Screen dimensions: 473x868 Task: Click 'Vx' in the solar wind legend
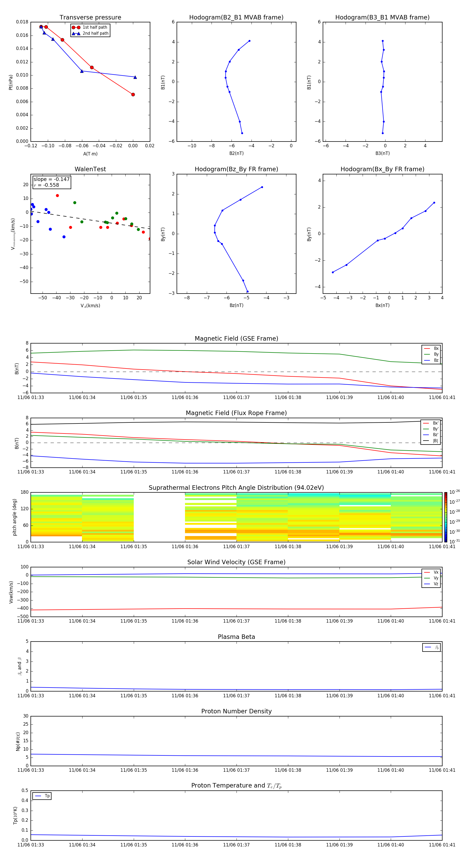coord(431,572)
